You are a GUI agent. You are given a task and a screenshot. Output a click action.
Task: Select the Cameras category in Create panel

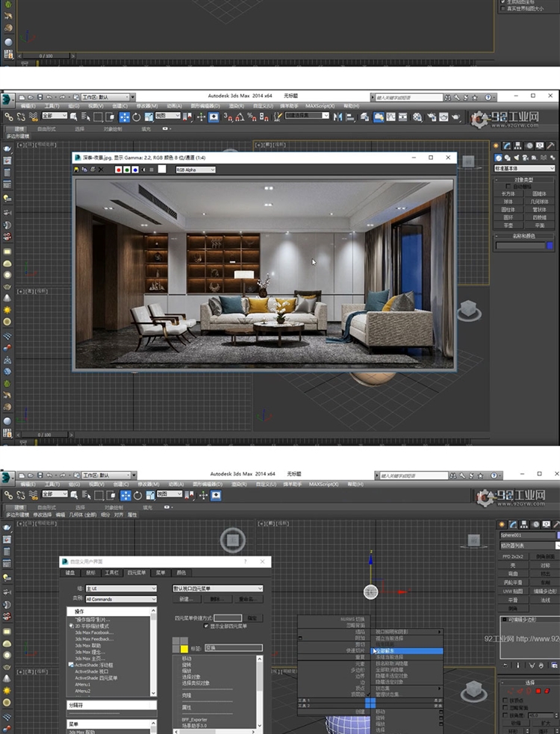click(526, 158)
